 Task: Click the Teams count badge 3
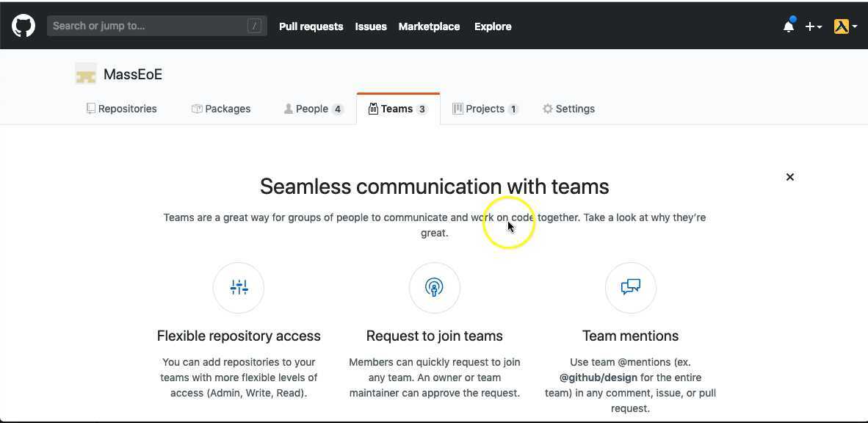tap(422, 109)
